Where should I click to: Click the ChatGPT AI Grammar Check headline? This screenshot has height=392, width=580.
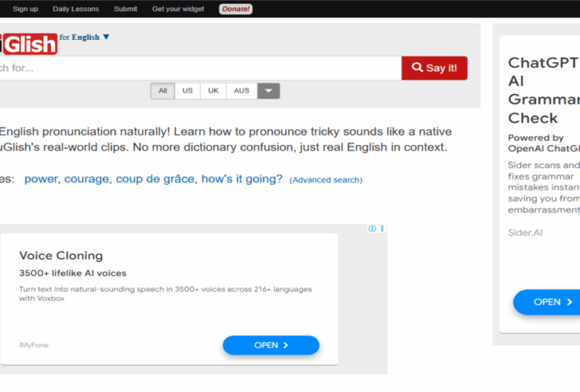[x=544, y=90]
